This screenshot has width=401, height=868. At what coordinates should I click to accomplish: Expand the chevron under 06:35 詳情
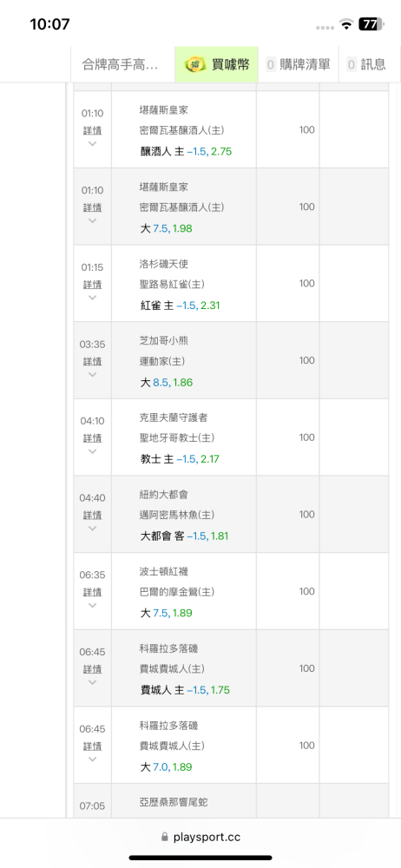93,605
